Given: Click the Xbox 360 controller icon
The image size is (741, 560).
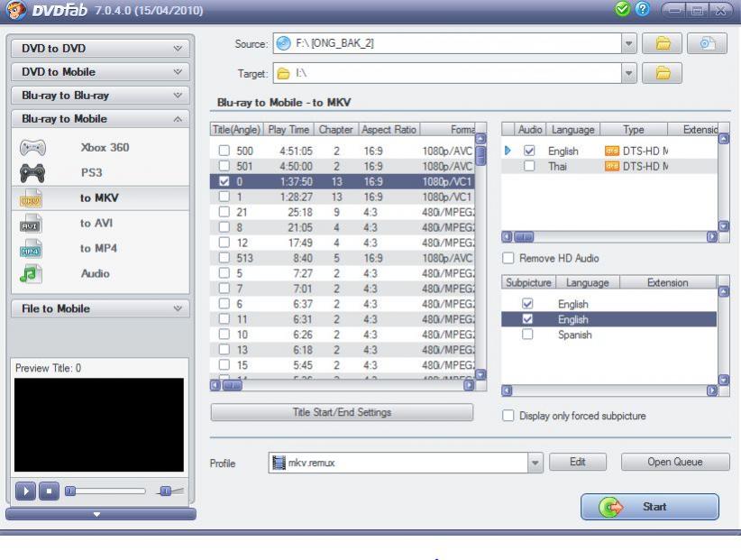Looking at the screenshot, I should click(x=32, y=148).
